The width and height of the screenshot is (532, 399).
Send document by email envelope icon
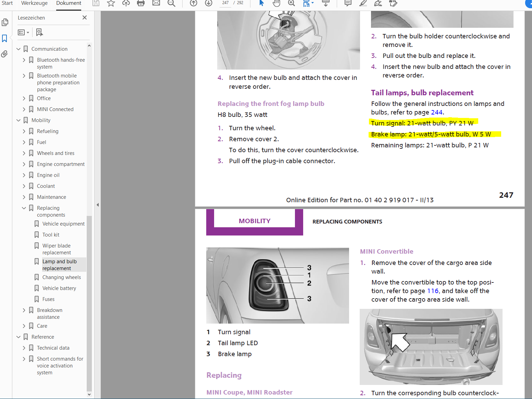(x=156, y=3)
